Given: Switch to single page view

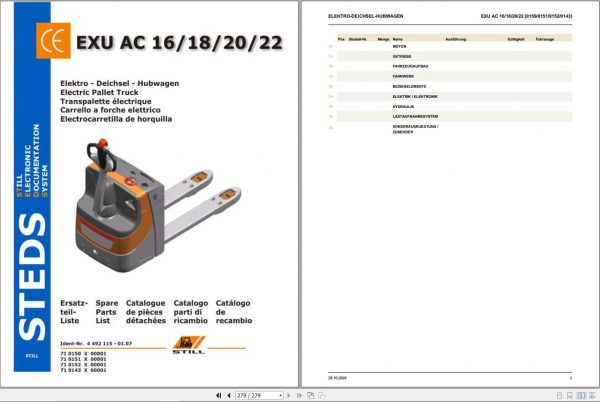Looking at the screenshot, I should point(559,395).
